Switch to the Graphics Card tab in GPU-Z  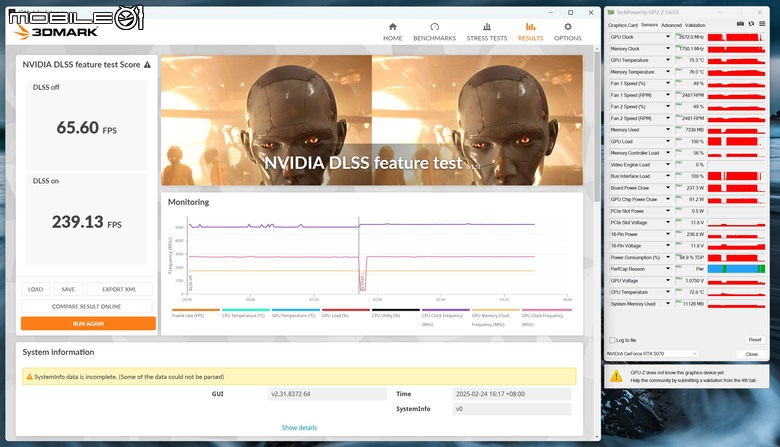point(622,25)
